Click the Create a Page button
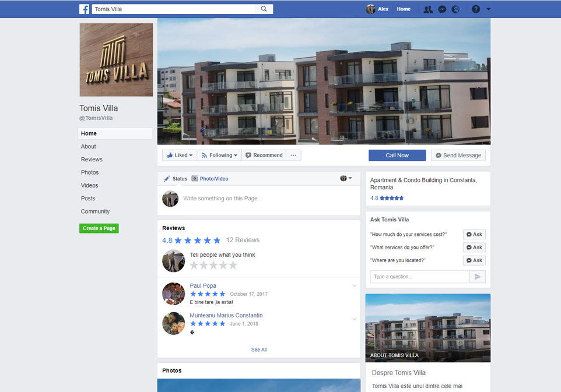 (x=99, y=228)
